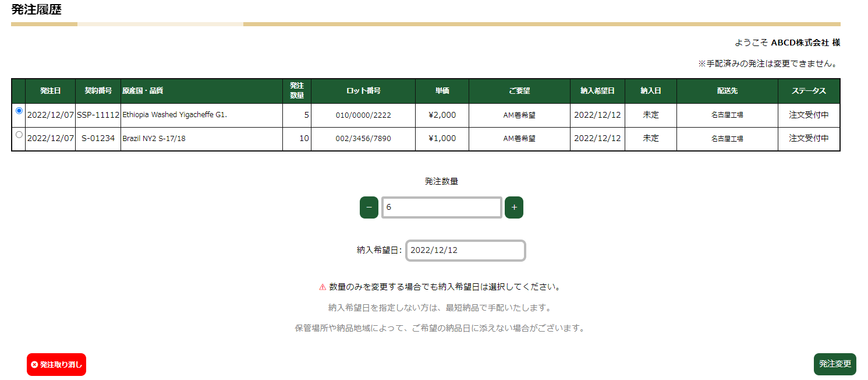Click the 発注日 column header

click(x=50, y=91)
